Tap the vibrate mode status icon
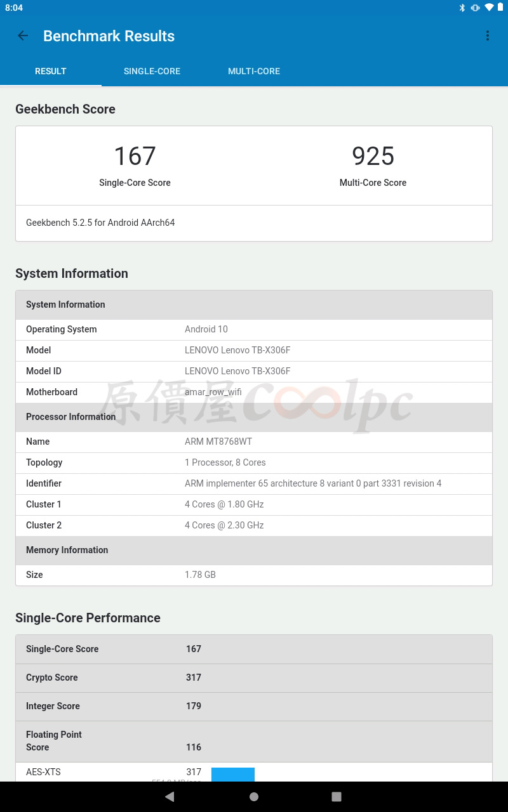This screenshot has width=508, height=812. click(x=475, y=8)
